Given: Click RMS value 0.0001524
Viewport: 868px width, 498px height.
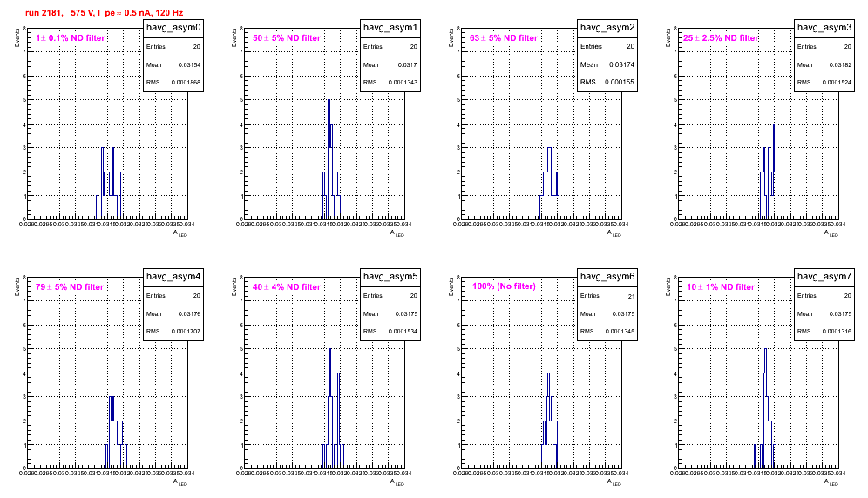Looking at the screenshot, I should point(837,83).
